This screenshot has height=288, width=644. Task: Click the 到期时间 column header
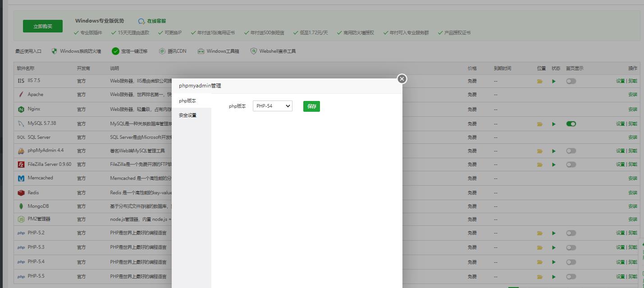[x=502, y=69]
